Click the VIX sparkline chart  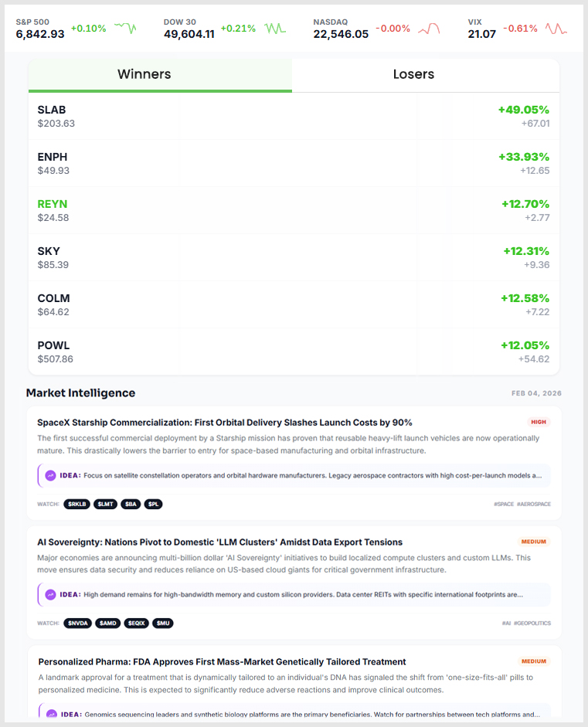click(x=556, y=29)
